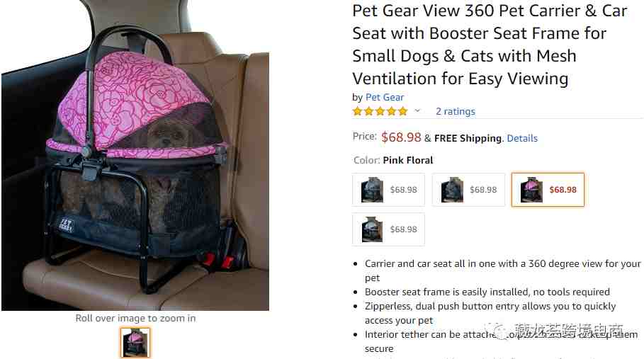Click the carrier icon in bottom-row swatch
Viewport: 644px width, 359px height.
click(x=372, y=229)
